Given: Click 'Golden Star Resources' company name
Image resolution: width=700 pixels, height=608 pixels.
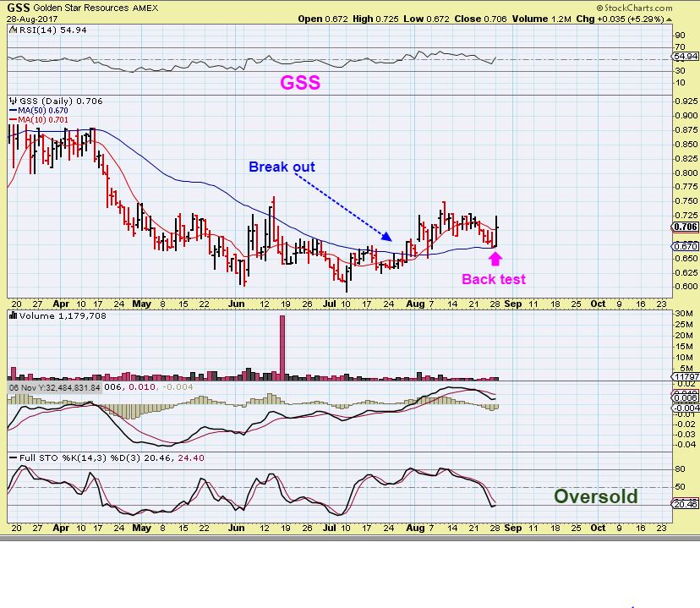Looking at the screenshot, I should pyautogui.click(x=81, y=8).
